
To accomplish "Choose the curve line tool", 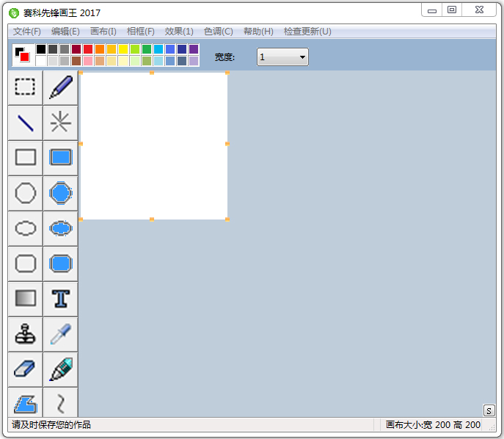I will coord(60,402).
